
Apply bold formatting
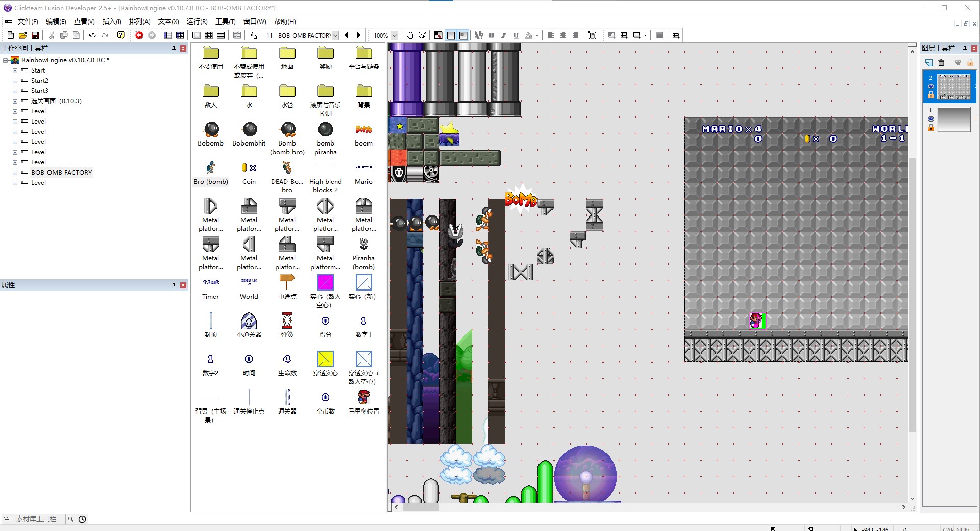coord(492,35)
